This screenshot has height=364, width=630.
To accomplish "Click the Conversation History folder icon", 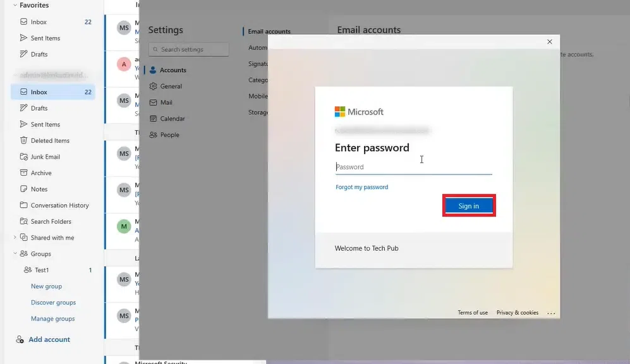I will click(24, 205).
